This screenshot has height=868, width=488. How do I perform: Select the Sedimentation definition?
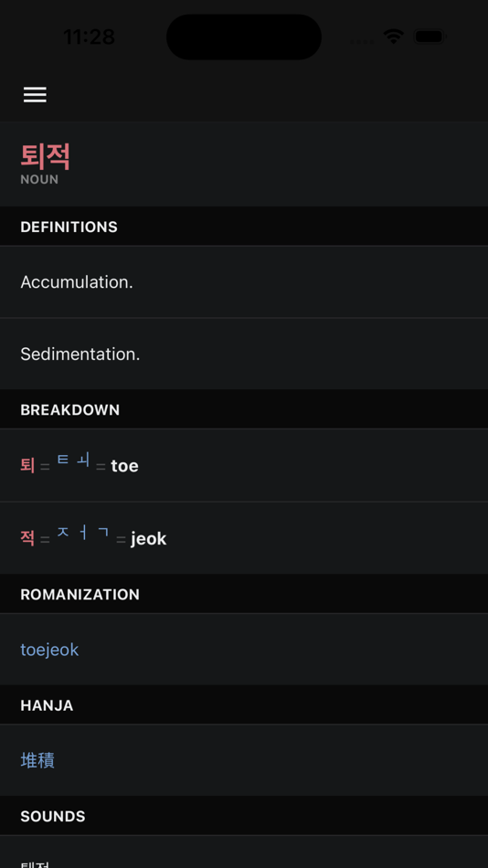tap(244, 355)
